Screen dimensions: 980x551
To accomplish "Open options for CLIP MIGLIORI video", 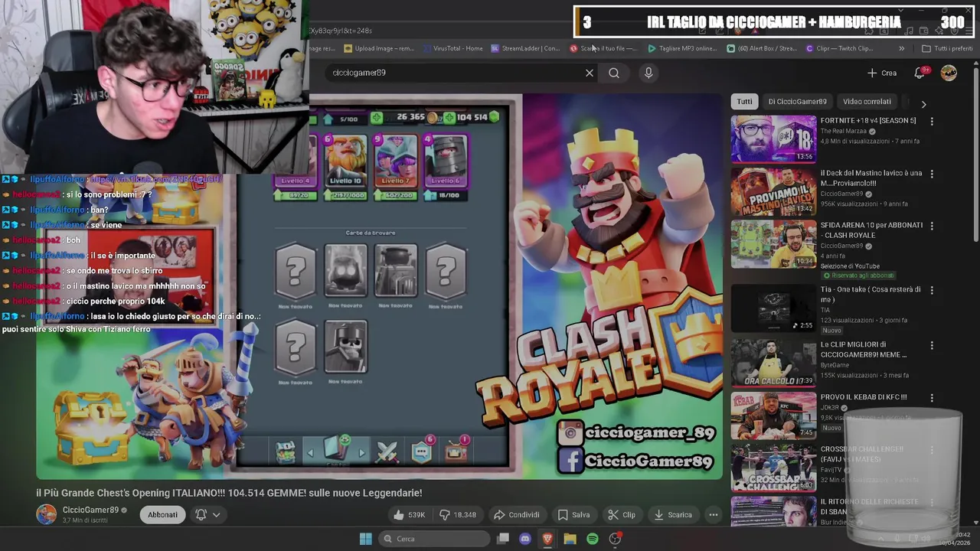I will click(x=932, y=345).
